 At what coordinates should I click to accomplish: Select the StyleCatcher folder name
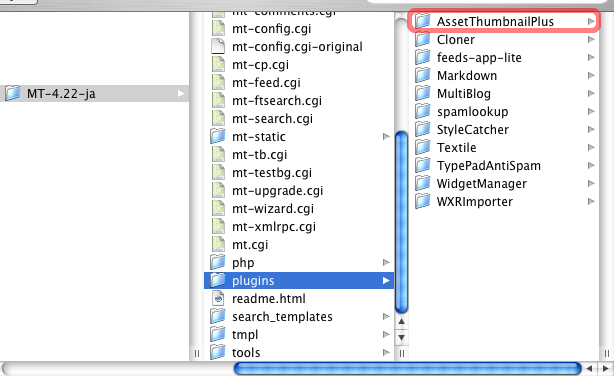pos(473,130)
